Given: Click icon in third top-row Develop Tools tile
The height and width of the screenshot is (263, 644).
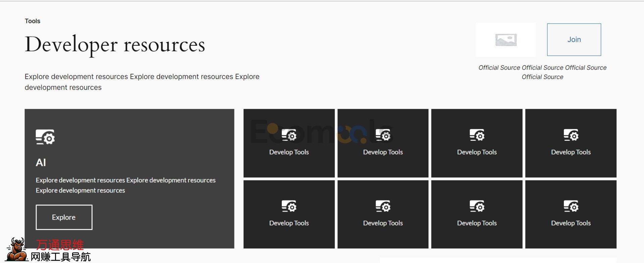Looking at the screenshot, I should 477,135.
